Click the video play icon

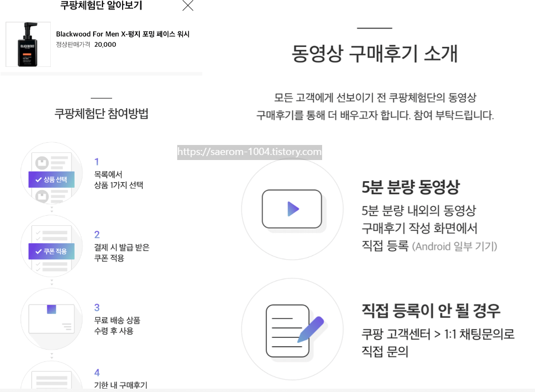(292, 209)
